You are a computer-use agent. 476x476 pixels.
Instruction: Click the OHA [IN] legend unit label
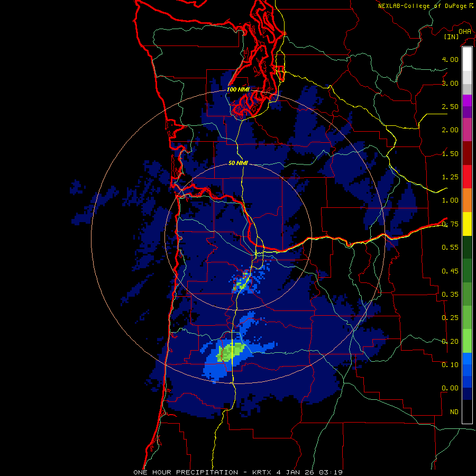coord(457,34)
